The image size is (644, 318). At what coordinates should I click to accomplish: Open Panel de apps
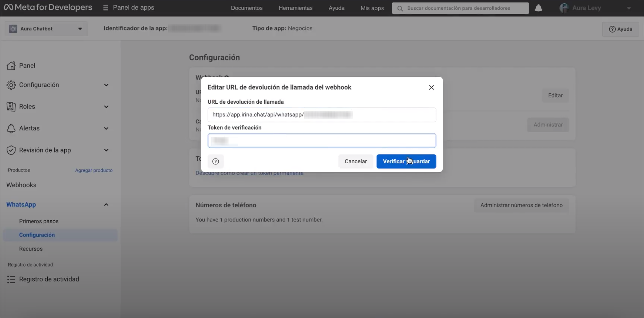pyautogui.click(x=133, y=7)
